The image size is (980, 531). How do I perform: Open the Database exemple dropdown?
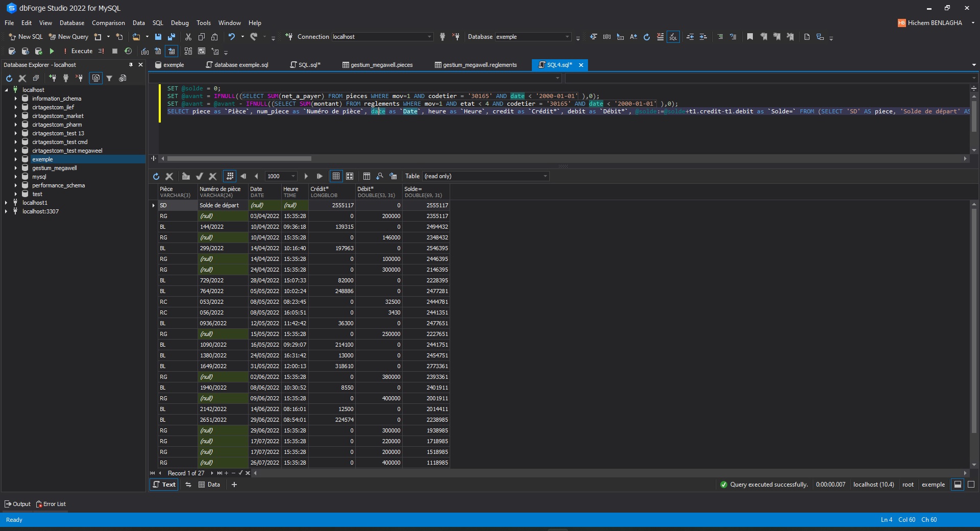[567, 37]
